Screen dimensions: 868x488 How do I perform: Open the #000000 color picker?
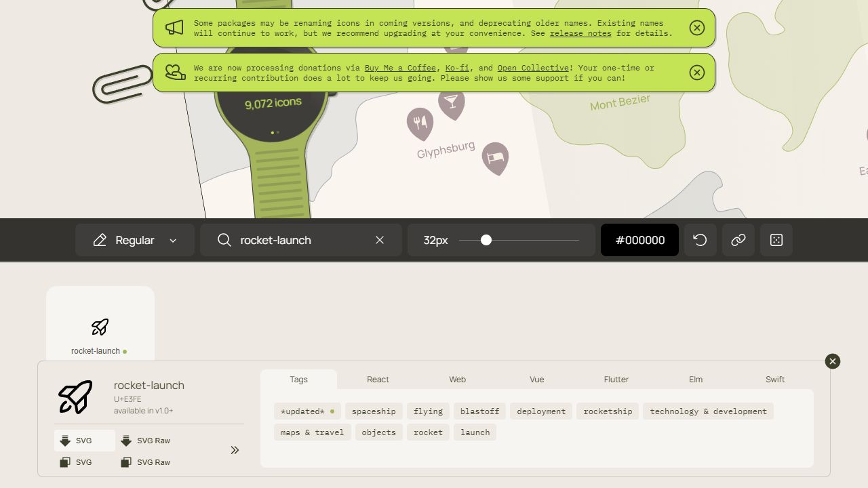tap(639, 240)
